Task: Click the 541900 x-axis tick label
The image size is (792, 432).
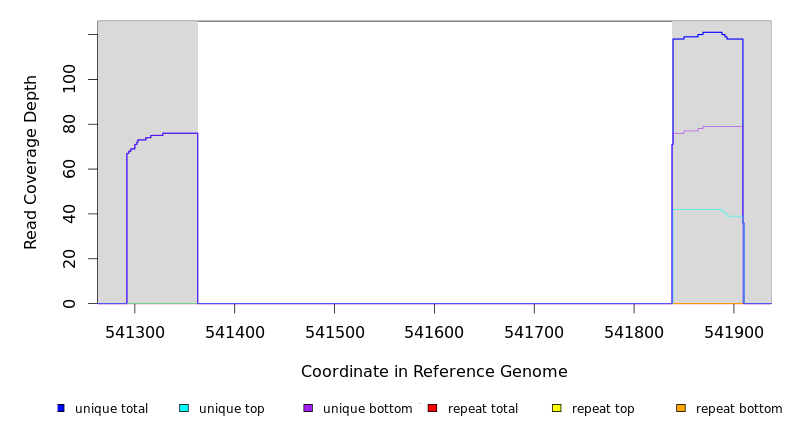Action: pos(734,330)
